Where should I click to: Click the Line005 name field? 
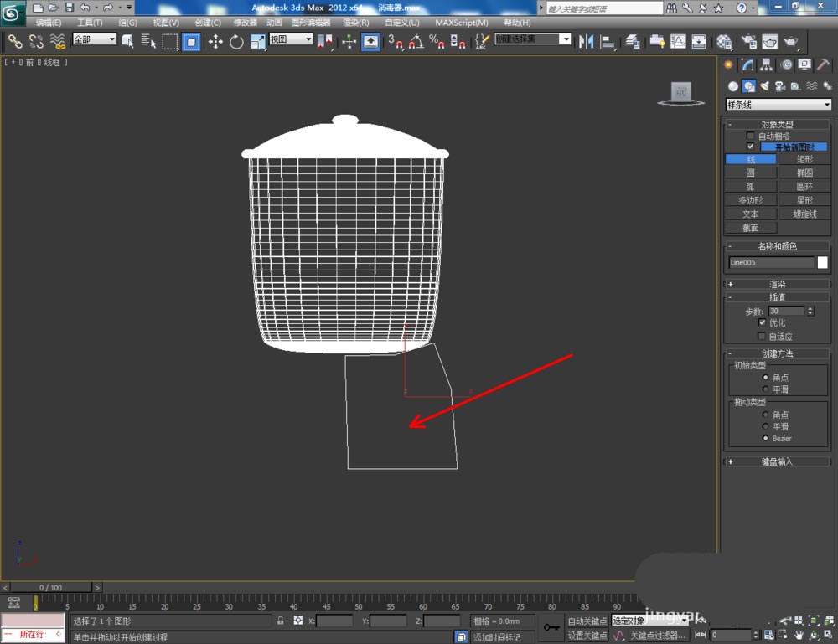770,262
